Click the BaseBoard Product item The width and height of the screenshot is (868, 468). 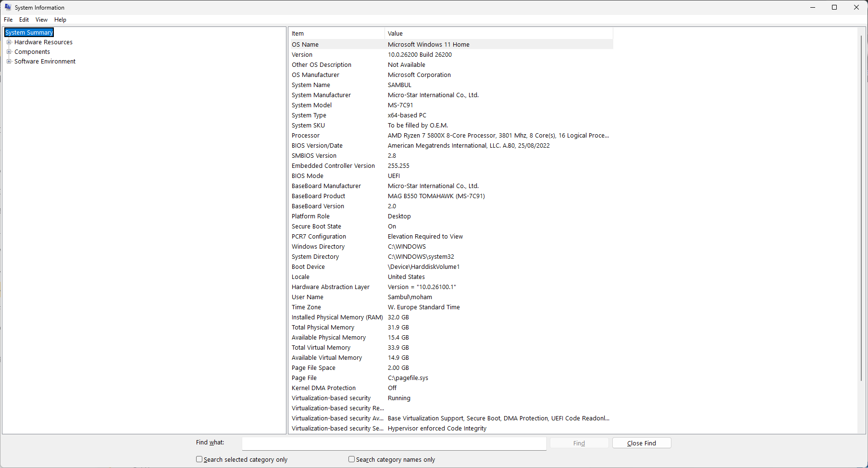point(318,196)
